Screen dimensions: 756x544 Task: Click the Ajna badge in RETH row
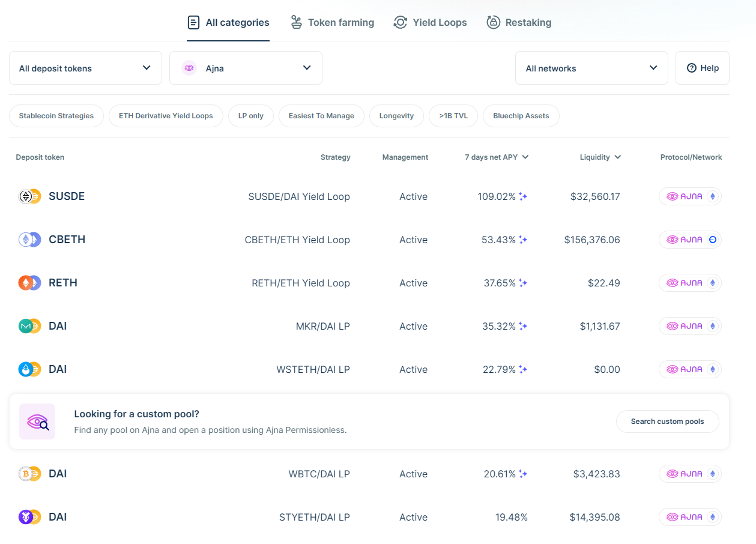tap(690, 283)
